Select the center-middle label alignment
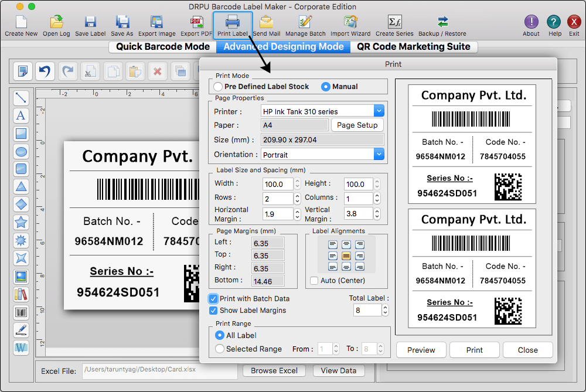Screen dimensions: 586x392 click(x=346, y=256)
